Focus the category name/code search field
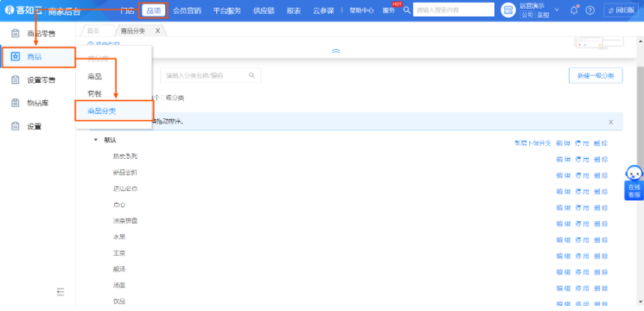 point(210,75)
